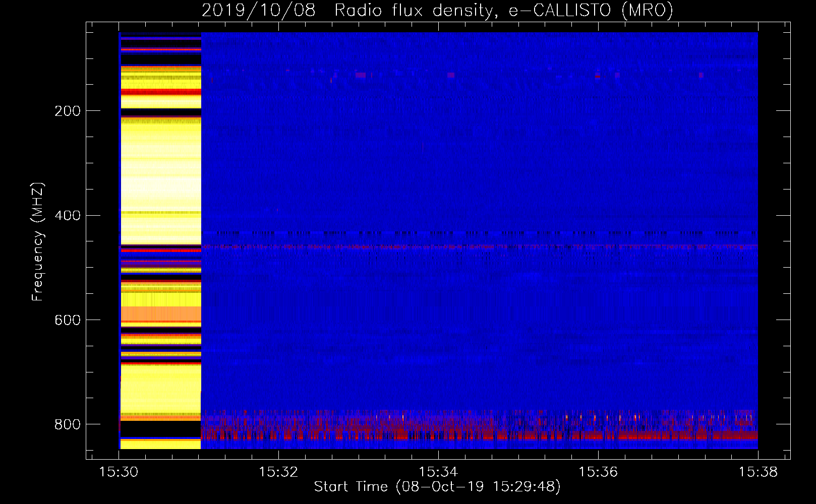816x504 pixels.
Task: Click the 15:36 time tick label
Action: pos(598,472)
